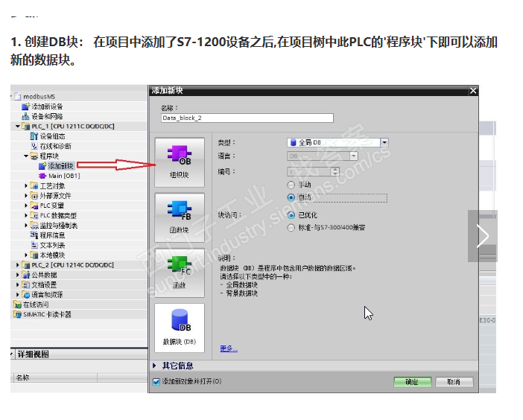This screenshot has height=420, width=523.
Task: Expand the 外部源文件 tree node
Action: (26, 196)
